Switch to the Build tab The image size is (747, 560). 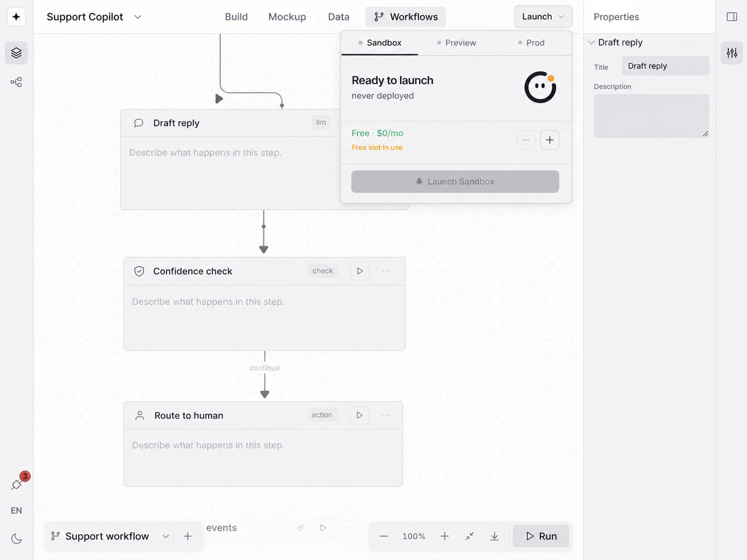(236, 17)
